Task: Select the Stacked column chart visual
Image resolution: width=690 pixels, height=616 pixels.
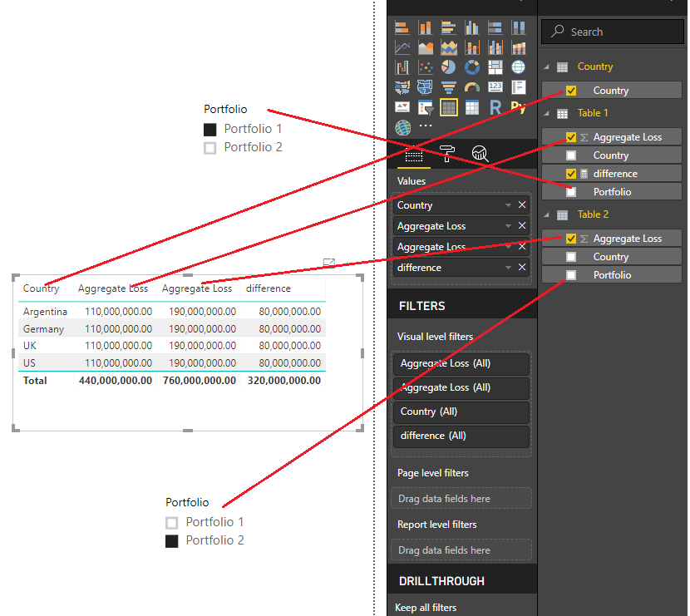Action: [x=425, y=27]
